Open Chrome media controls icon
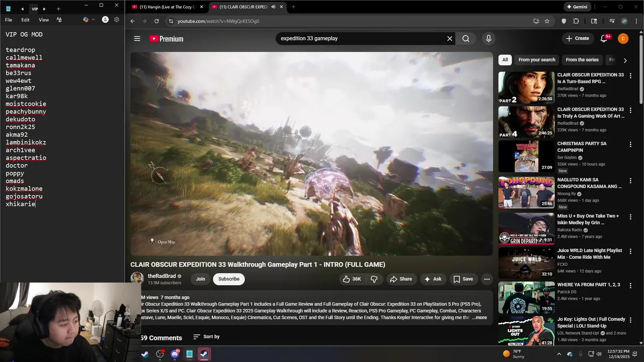 [612, 21]
